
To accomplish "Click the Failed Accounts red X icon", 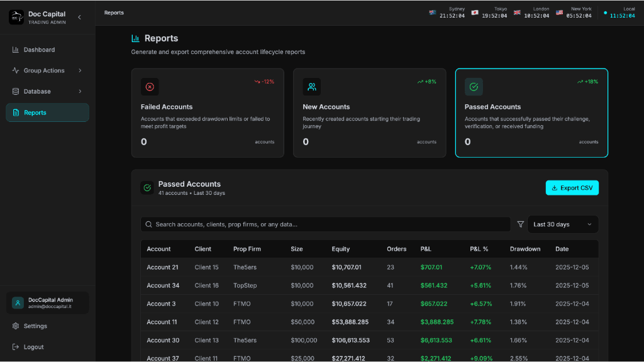I will (x=149, y=86).
